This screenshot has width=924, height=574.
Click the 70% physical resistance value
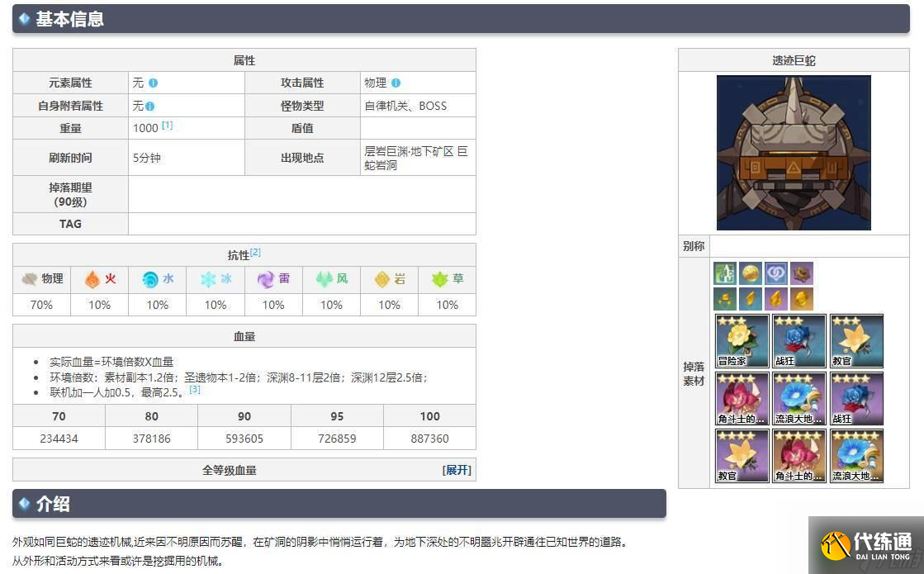click(x=41, y=305)
